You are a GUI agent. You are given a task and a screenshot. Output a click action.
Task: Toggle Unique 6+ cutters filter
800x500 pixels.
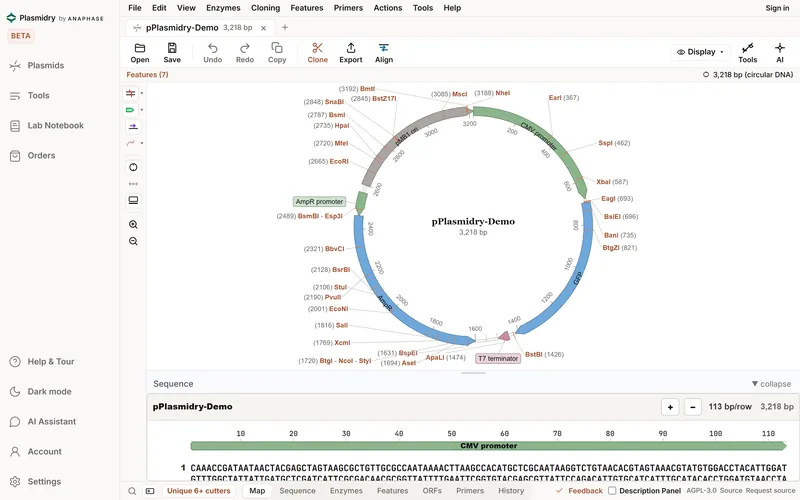pyautogui.click(x=198, y=491)
